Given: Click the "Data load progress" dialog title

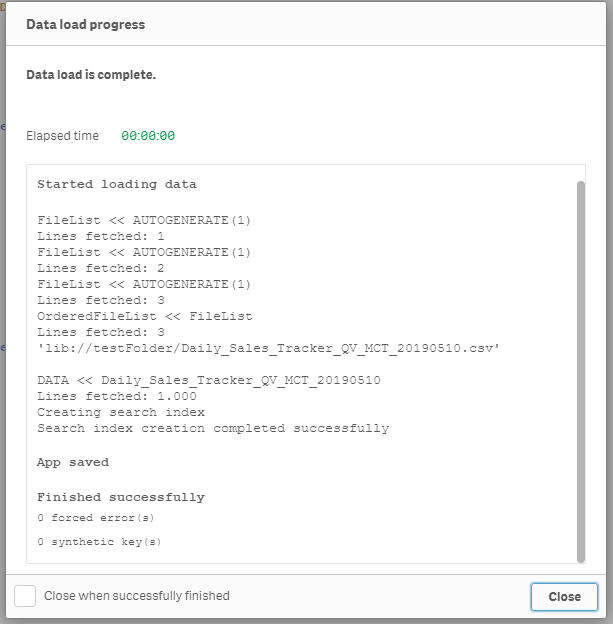Looking at the screenshot, I should [x=85, y=24].
